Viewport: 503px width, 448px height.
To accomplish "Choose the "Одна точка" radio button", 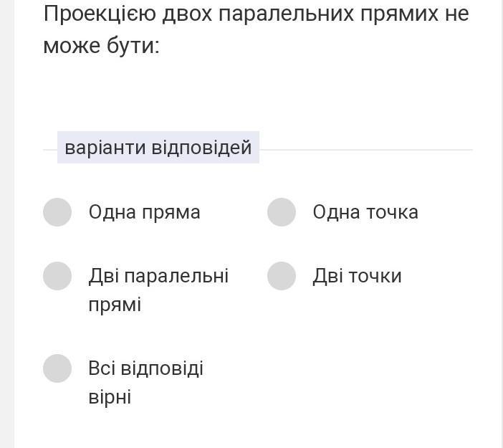I will point(282,212).
